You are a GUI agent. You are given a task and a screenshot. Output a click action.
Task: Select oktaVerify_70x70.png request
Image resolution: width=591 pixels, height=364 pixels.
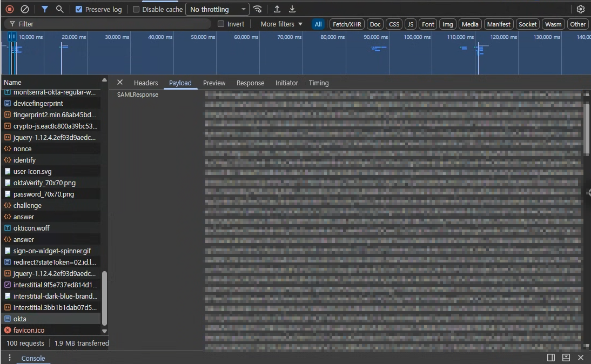[51, 183]
